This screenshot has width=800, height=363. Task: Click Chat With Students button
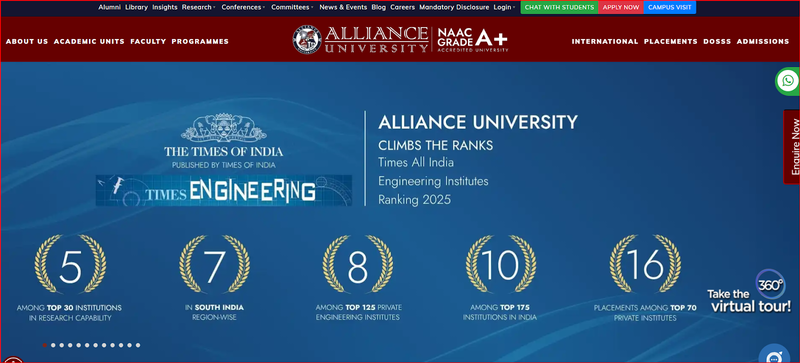tap(559, 7)
